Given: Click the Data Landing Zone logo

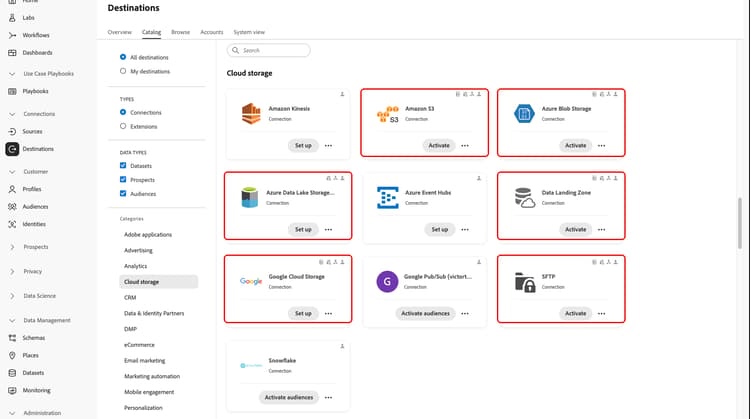Looking at the screenshot, I should click(525, 198).
